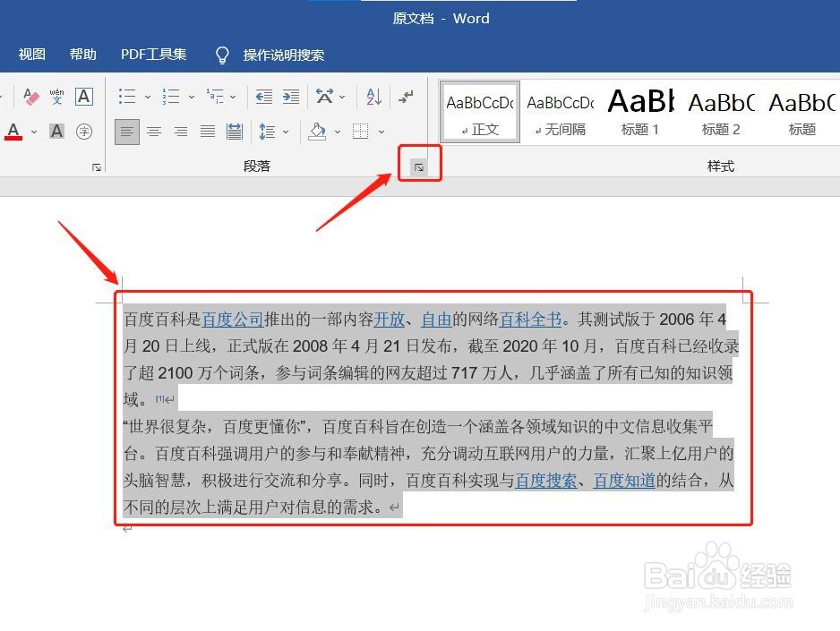This screenshot has width=840, height=631.
Task: Open the PDF工具集 tab
Action: pos(154,54)
